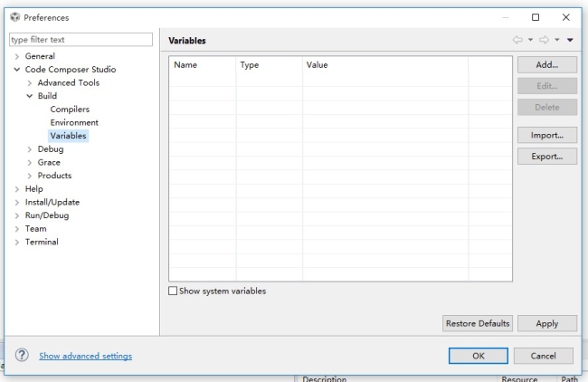Open Show advanced settings link
Image resolution: width=588 pixels, height=382 pixels.
coord(85,356)
